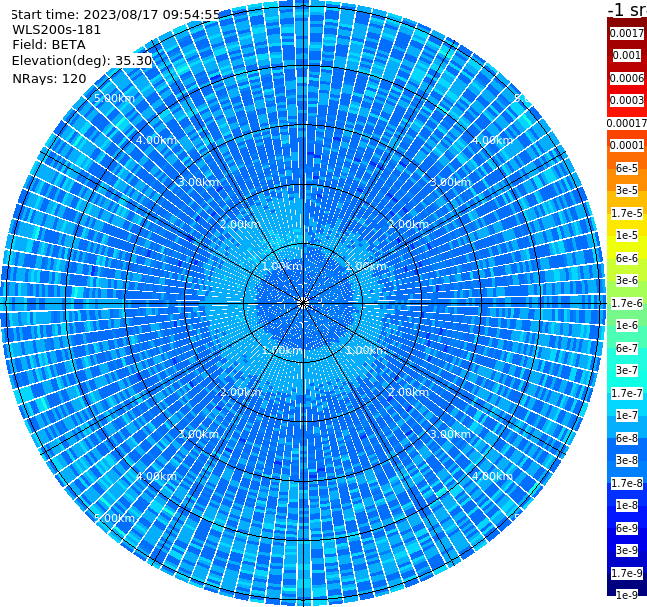The image size is (647, 607).
Task: Click the 6e-6 colorbar label
Action: 627,258
